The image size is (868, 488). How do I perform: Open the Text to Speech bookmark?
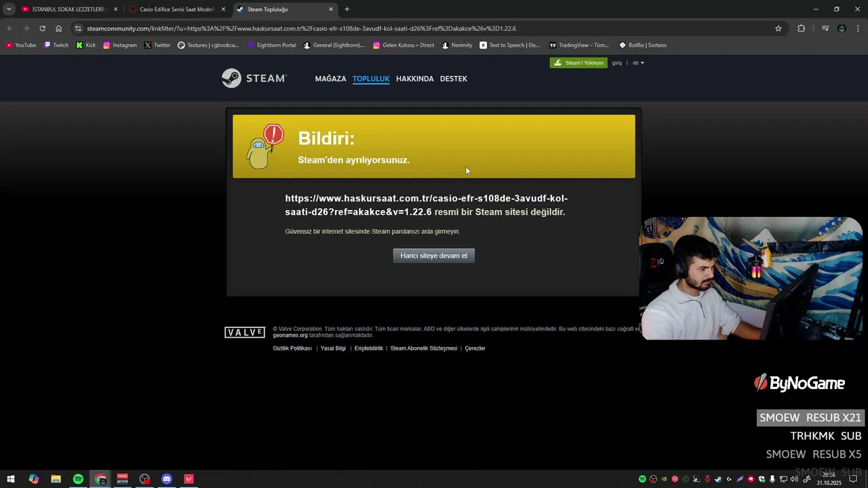pyautogui.click(x=510, y=45)
